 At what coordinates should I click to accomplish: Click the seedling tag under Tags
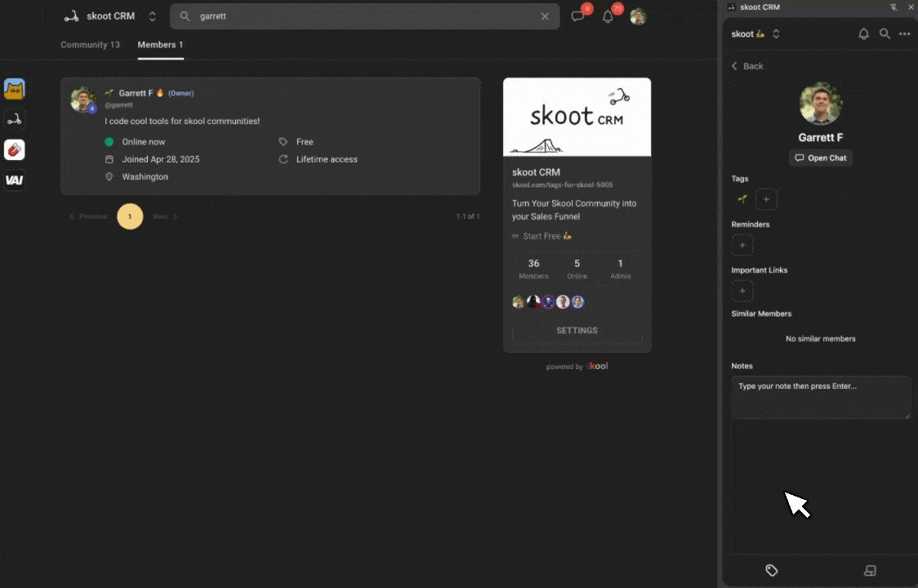(742, 199)
